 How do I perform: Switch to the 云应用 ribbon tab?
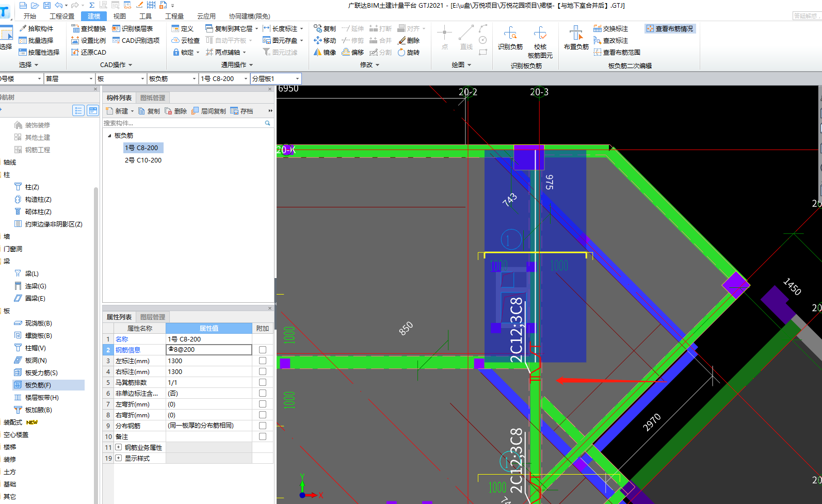(206, 16)
